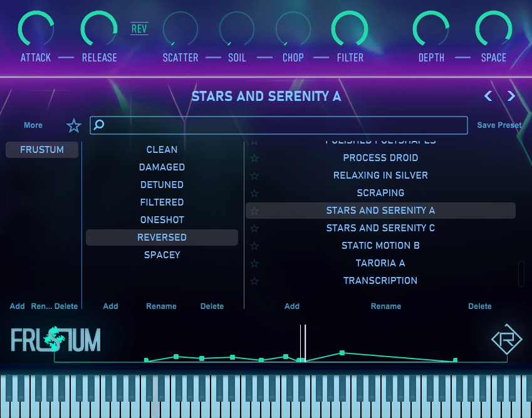
Task: Click Save Preset
Action: pos(499,125)
